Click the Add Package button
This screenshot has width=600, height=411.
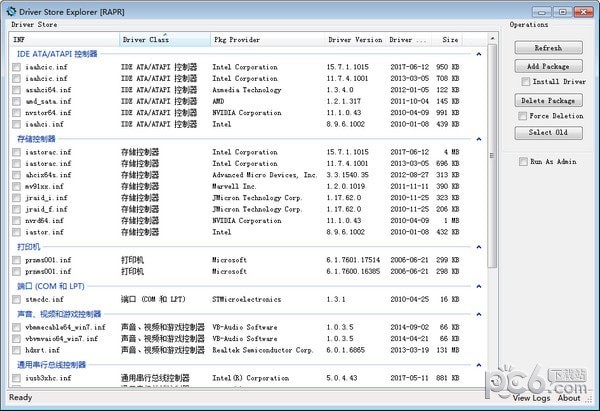(548, 66)
